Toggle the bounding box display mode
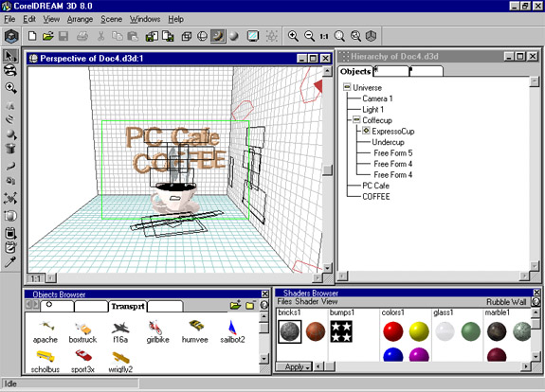This screenshot has width=545, height=392. click(x=187, y=36)
